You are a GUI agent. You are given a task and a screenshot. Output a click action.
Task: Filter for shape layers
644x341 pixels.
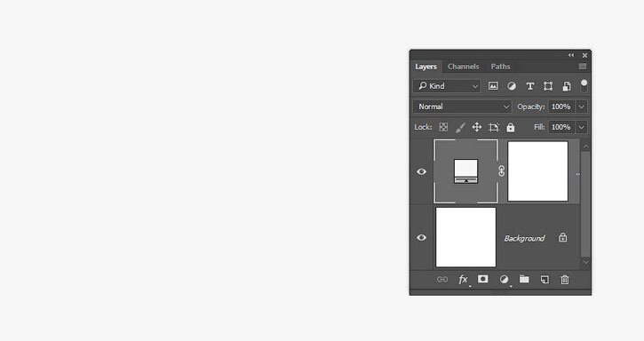(548, 86)
